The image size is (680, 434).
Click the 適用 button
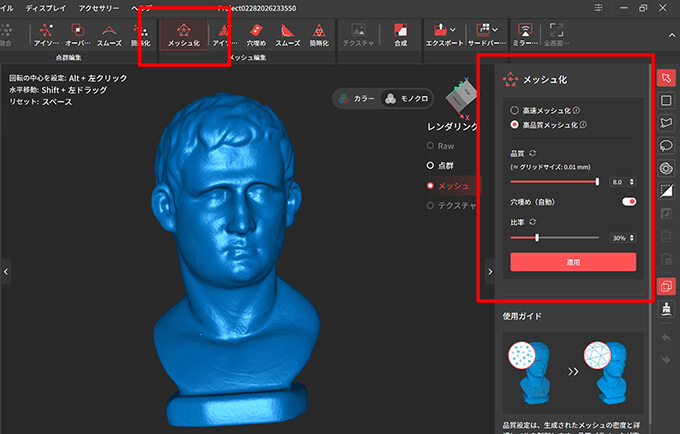pos(573,262)
